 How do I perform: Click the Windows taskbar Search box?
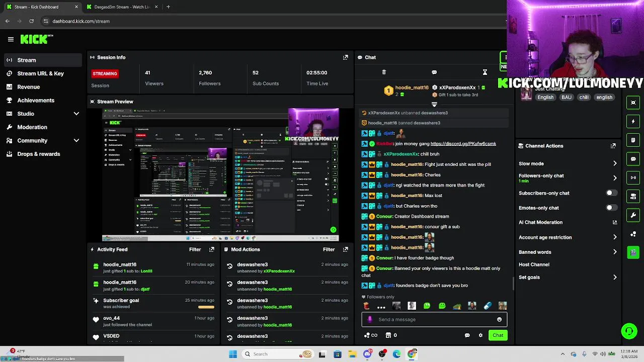coord(277,354)
